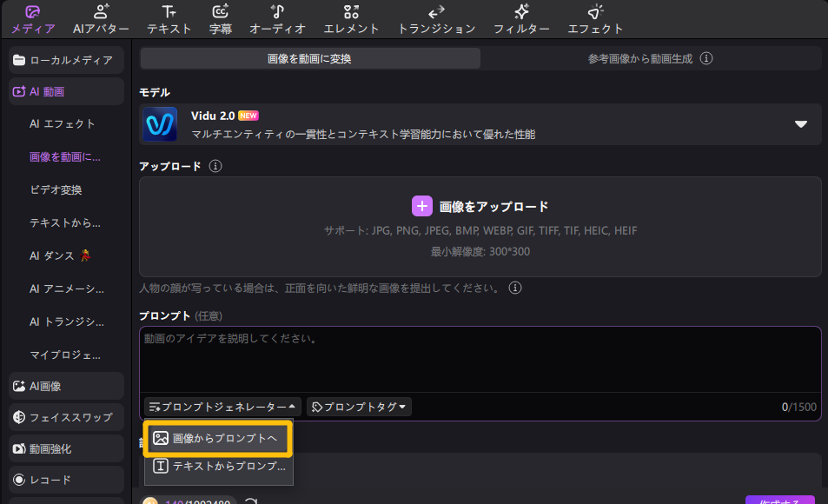
Task: Click the Vidu 2.0 model description text
Action: point(363,134)
